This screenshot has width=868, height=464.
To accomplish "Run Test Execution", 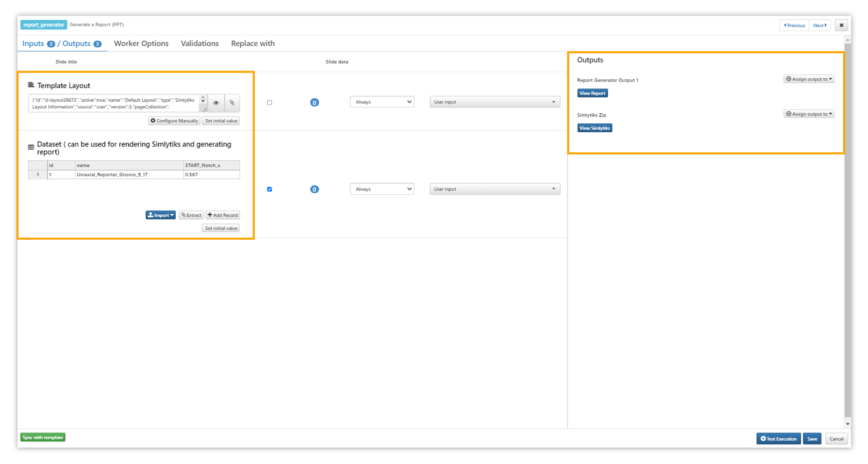I will (778, 439).
